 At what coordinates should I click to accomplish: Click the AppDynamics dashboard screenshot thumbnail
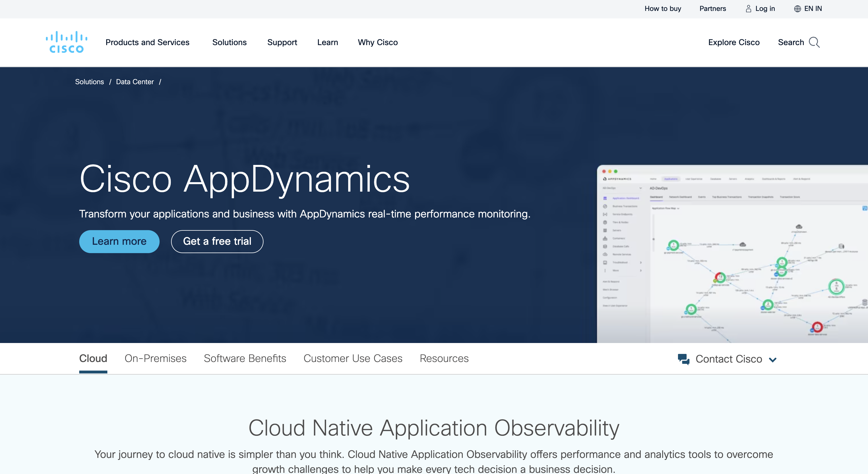click(732, 254)
